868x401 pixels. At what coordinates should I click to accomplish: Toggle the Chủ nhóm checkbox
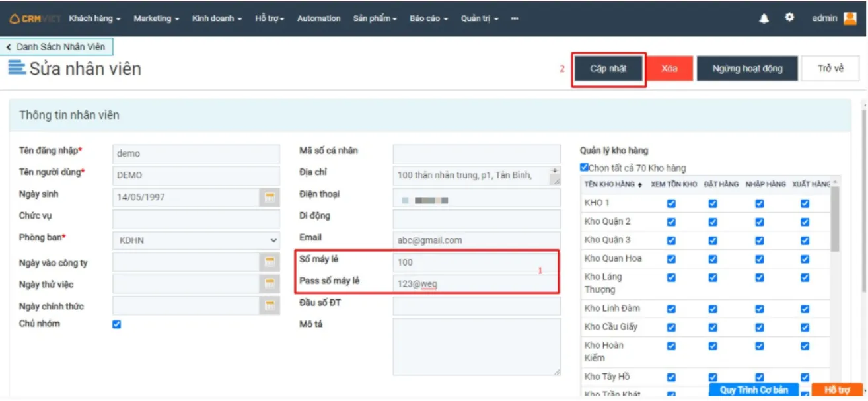[117, 324]
